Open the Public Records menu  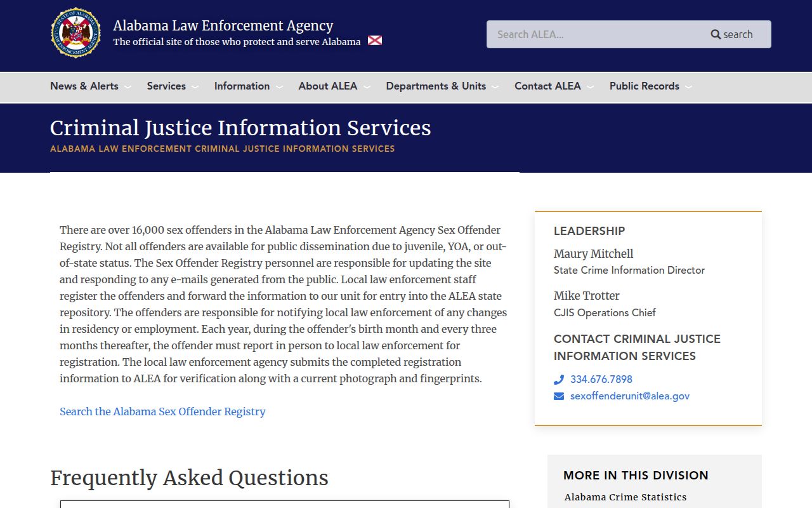645,86
